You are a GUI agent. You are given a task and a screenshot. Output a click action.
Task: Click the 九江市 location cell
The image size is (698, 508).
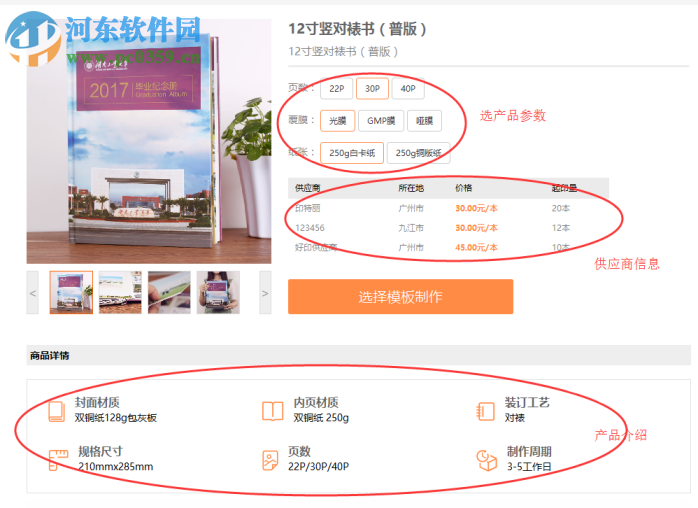(411, 228)
